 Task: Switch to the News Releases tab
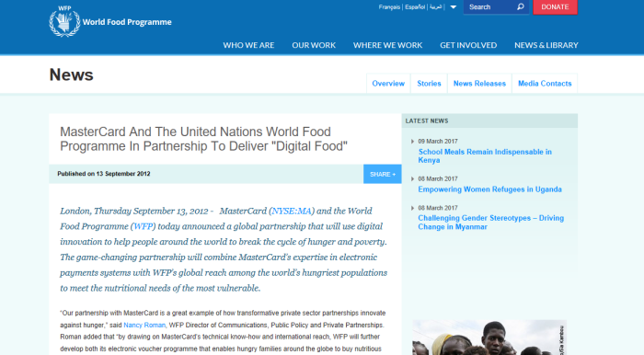click(x=479, y=84)
